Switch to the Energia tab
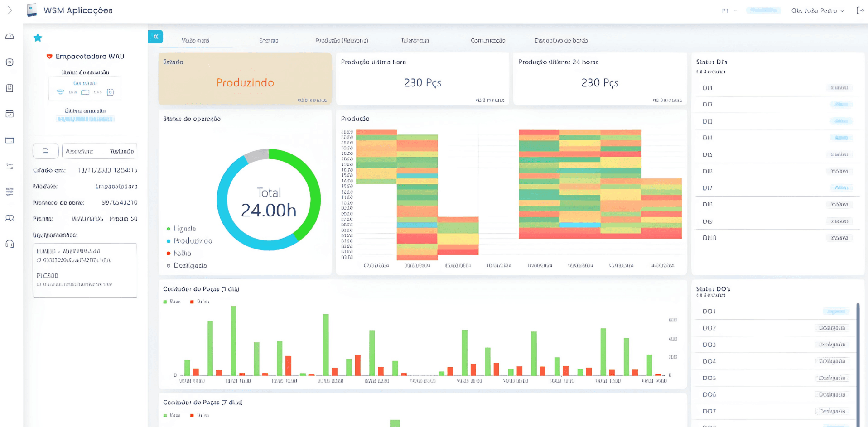 (269, 41)
